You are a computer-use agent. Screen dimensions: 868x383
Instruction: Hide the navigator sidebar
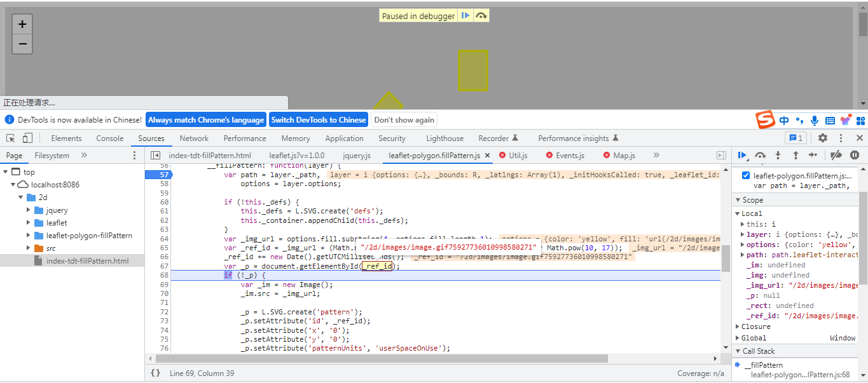click(155, 155)
